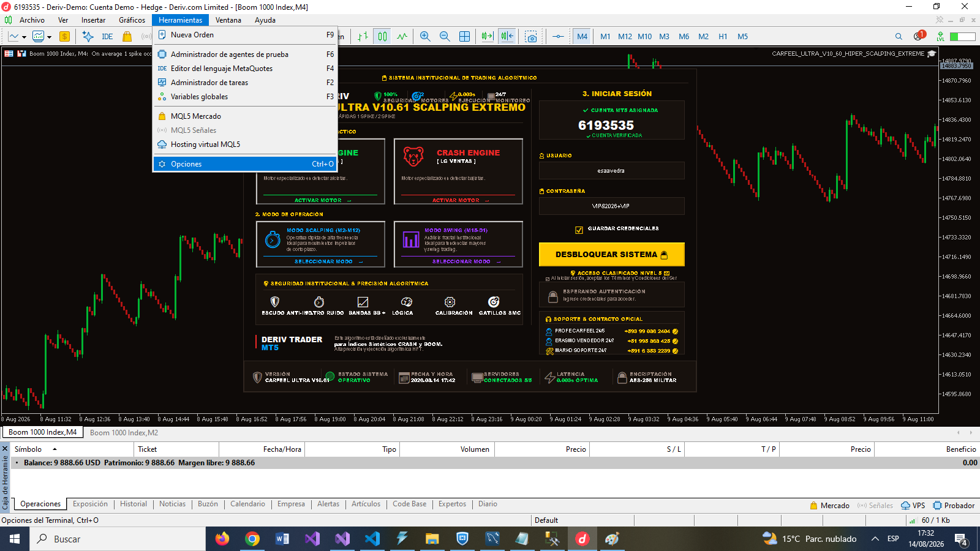980x551 pixels.
Task: Close the Toolbox panel with the X
Action: point(5,449)
